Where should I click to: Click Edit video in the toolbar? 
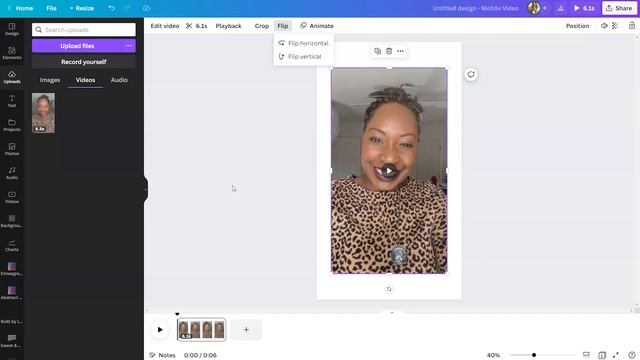[x=165, y=26]
